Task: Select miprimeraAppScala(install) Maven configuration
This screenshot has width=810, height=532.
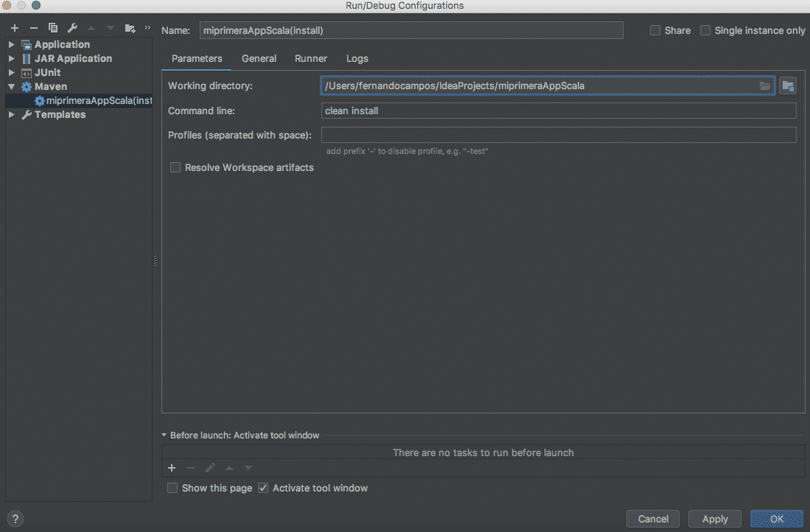Action: click(x=79, y=100)
